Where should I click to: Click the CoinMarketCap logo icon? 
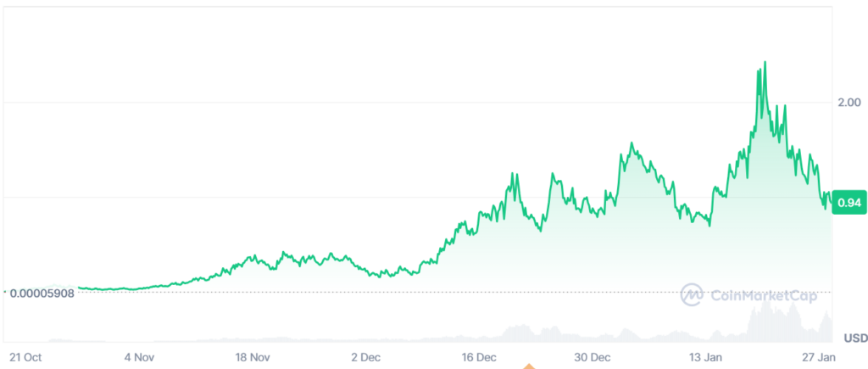(x=692, y=294)
